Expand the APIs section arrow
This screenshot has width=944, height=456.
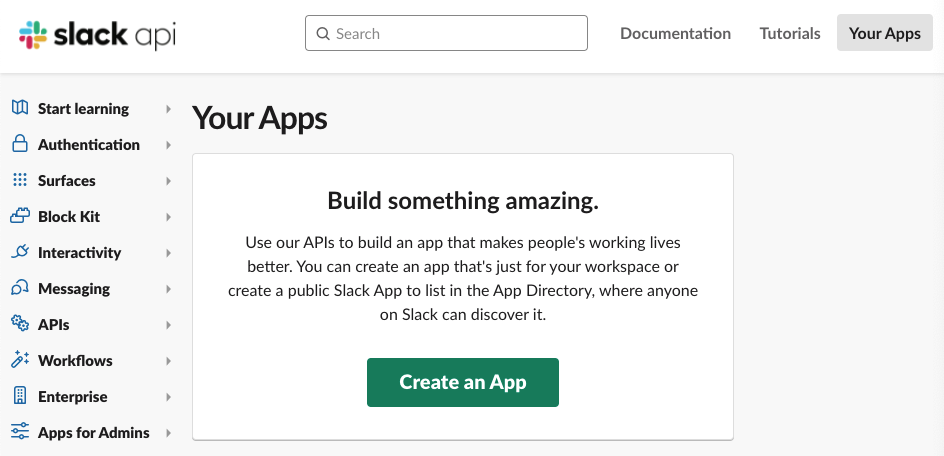(x=169, y=325)
